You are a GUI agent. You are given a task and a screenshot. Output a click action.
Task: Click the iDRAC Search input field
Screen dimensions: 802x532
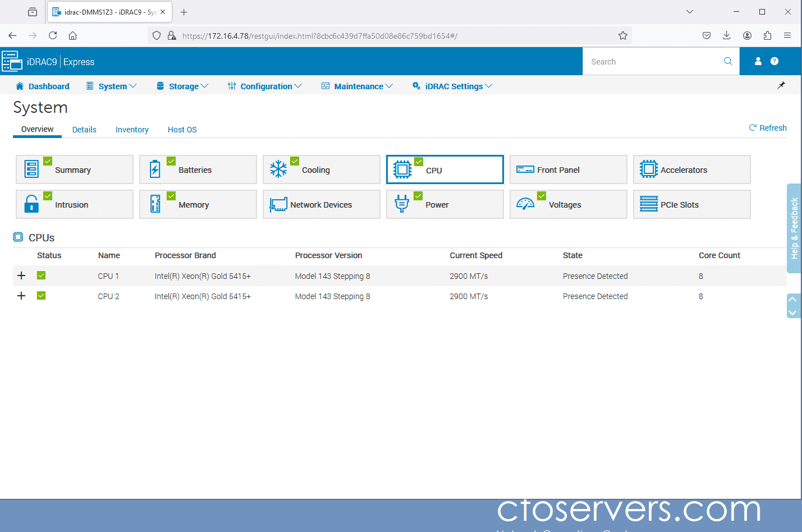(x=654, y=62)
